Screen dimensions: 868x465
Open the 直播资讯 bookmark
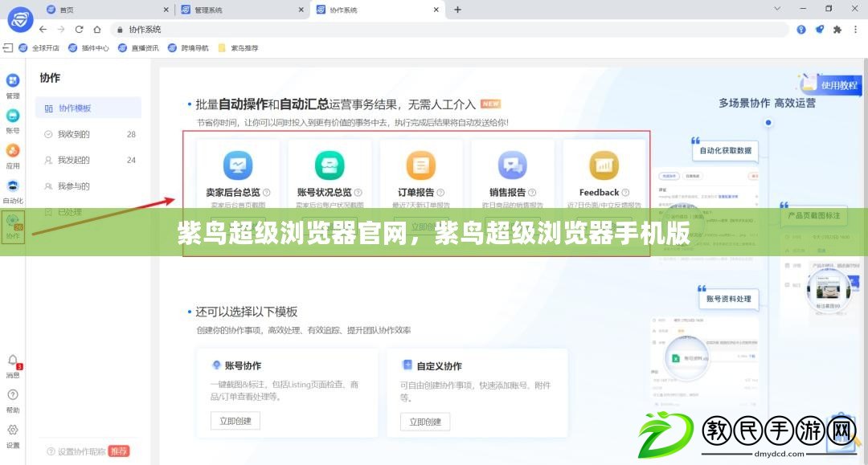coord(138,48)
